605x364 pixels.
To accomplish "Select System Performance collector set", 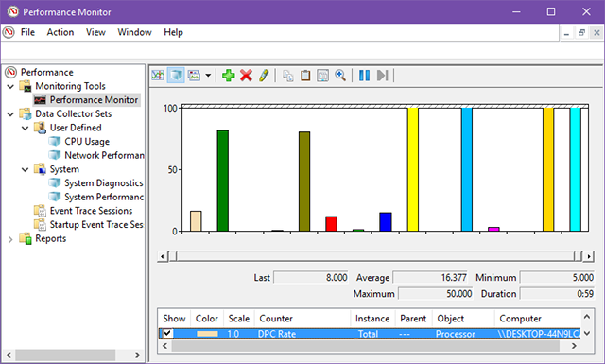I will click(104, 198).
